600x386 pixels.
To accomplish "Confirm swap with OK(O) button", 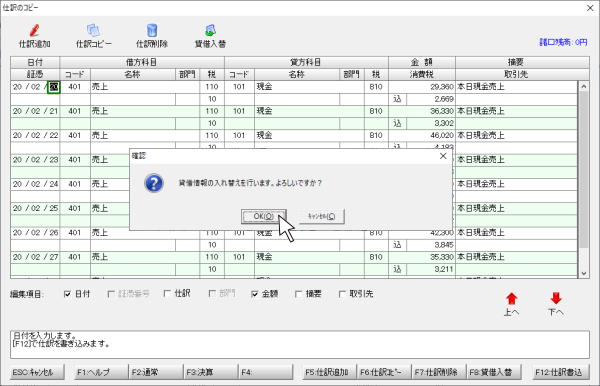I will pyautogui.click(x=264, y=217).
